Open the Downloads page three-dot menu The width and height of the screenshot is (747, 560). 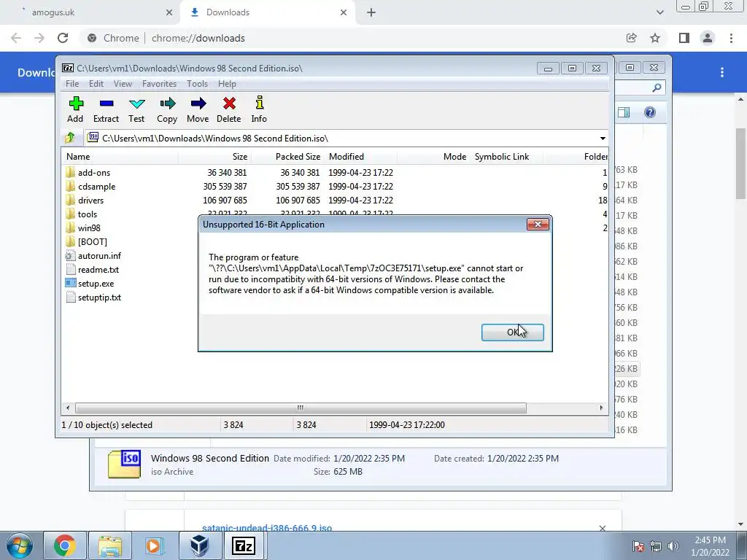722,72
